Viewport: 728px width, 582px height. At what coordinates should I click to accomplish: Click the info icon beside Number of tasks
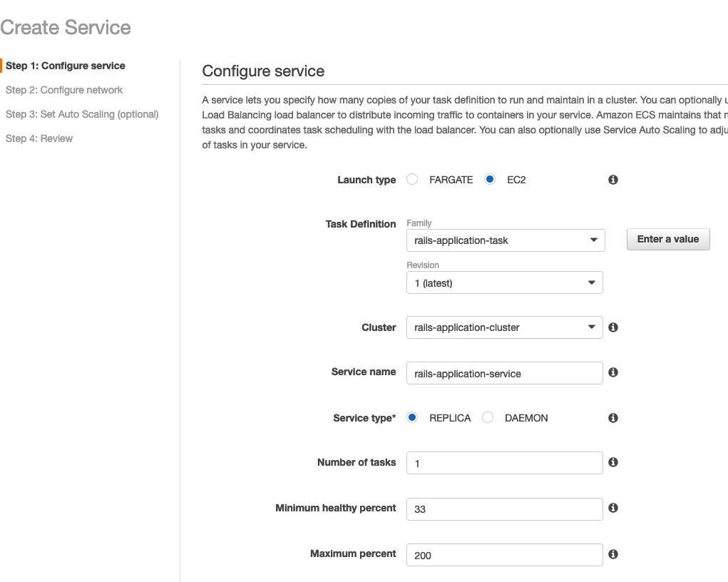point(613,462)
